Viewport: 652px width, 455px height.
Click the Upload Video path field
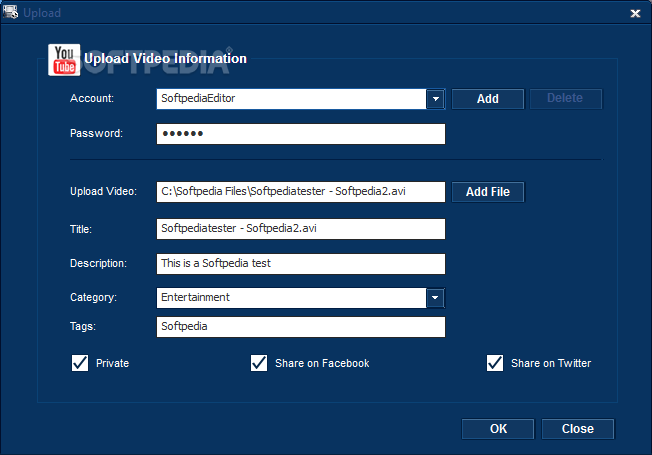[301, 192]
